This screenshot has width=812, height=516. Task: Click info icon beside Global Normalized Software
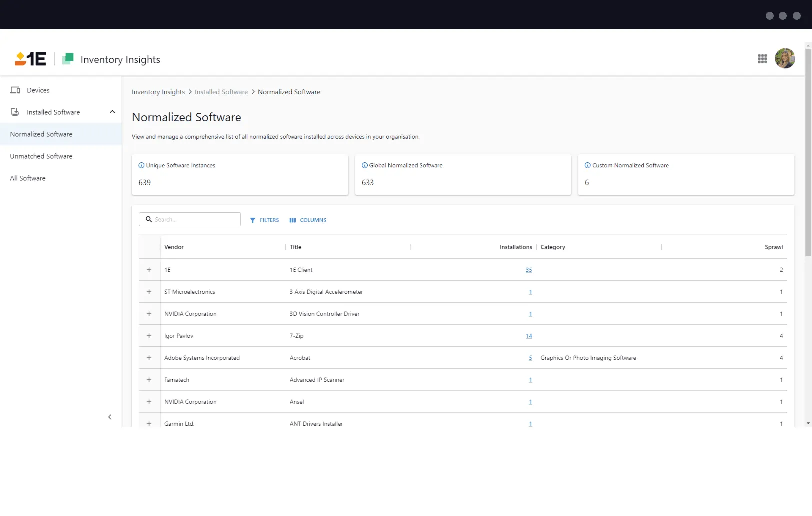tap(364, 166)
